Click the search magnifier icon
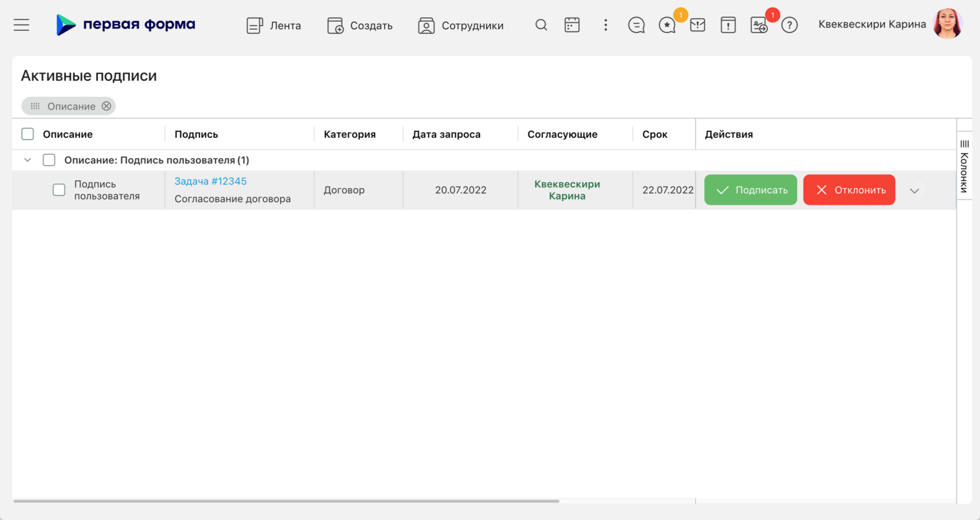Image resolution: width=980 pixels, height=520 pixels. (x=541, y=25)
